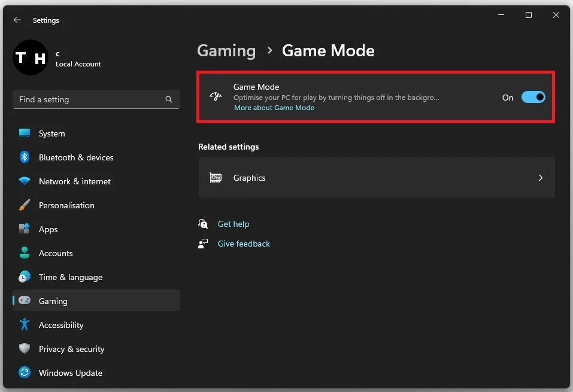Select the Personalisation icon

24,205
